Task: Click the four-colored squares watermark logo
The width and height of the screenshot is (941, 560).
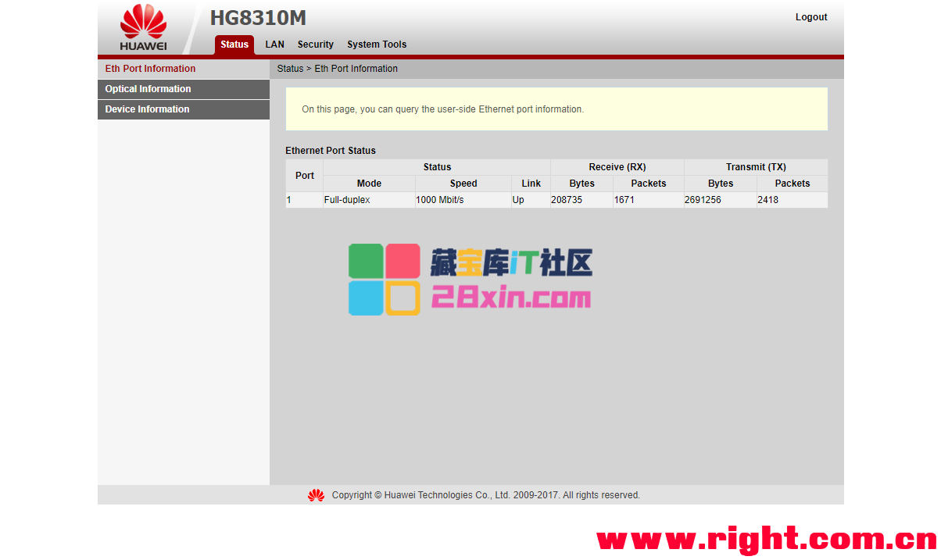Action: pos(384,280)
